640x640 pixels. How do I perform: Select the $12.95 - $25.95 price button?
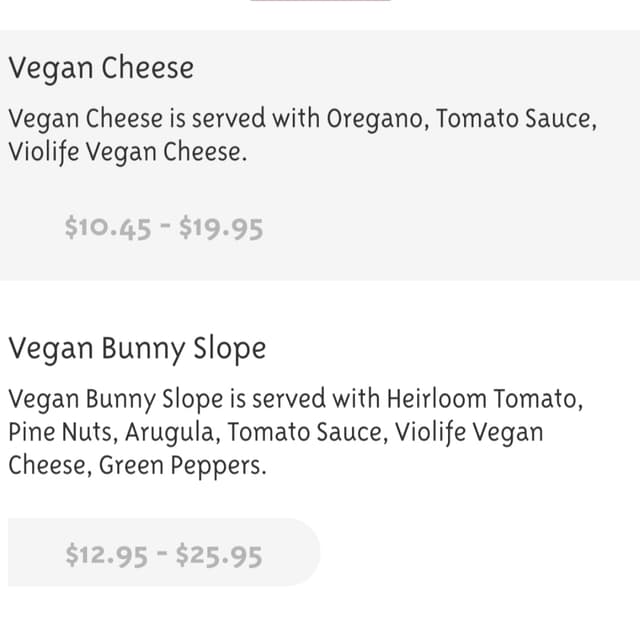pos(164,552)
